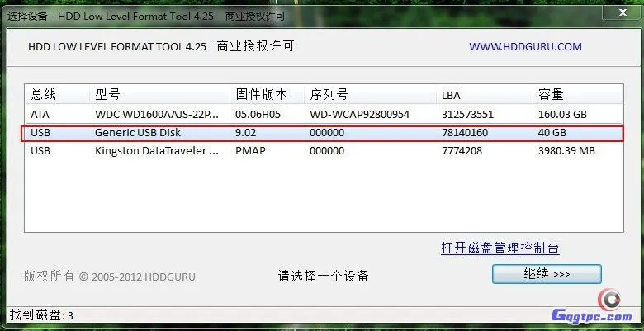The height and width of the screenshot is (331, 644).
Task: Sort by the 固件版本 column header
Action: [x=267, y=95]
